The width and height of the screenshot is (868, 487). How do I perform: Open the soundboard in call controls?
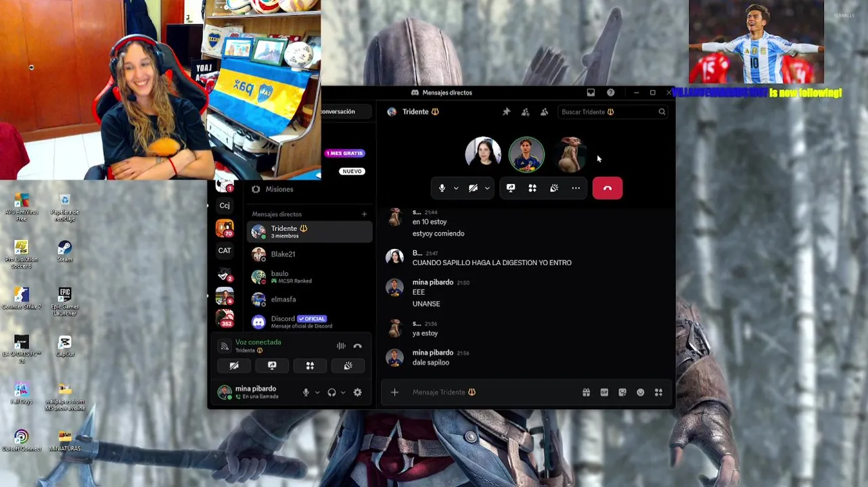pyautogui.click(x=554, y=188)
